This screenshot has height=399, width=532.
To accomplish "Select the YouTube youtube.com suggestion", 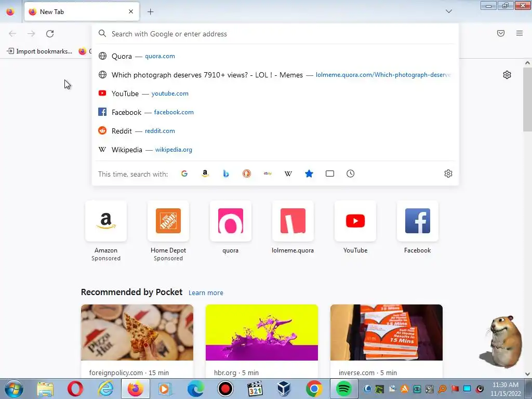I will click(x=275, y=94).
